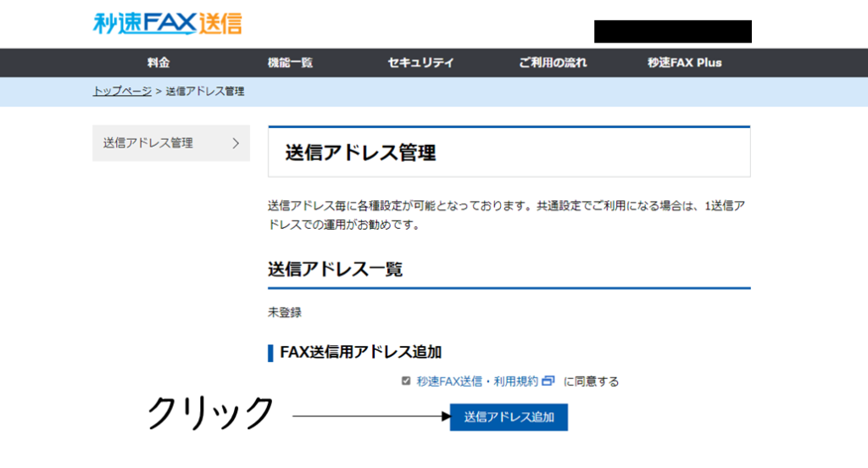Toggle the terms agreement checkbox
Screen dimensions: 868x468
(x=406, y=381)
